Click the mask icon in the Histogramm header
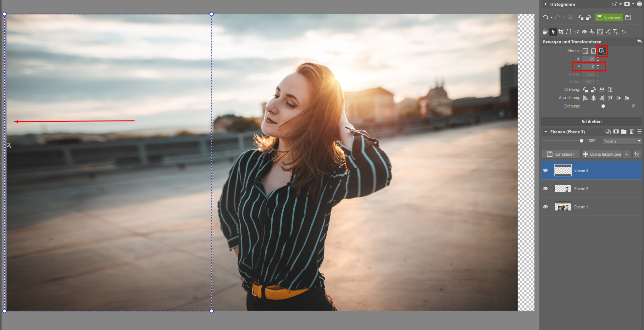Image resolution: width=644 pixels, height=330 pixels. pyautogui.click(x=627, y=4)
